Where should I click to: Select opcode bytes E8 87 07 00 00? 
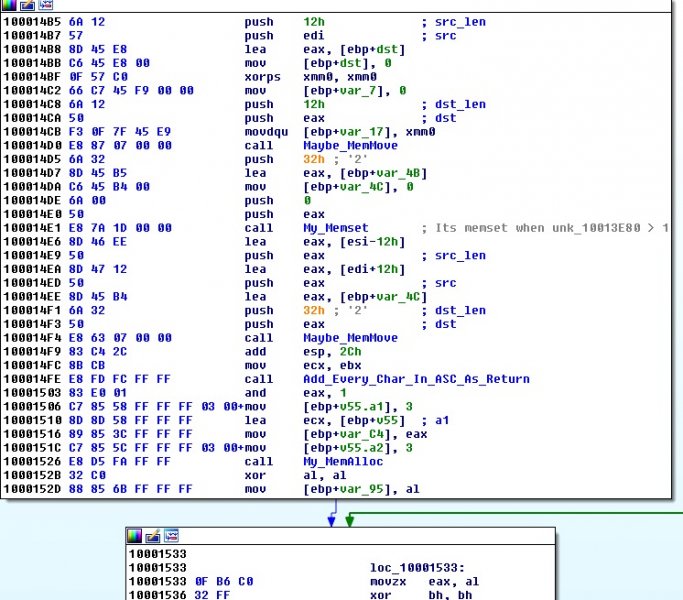tap(120, 146)
